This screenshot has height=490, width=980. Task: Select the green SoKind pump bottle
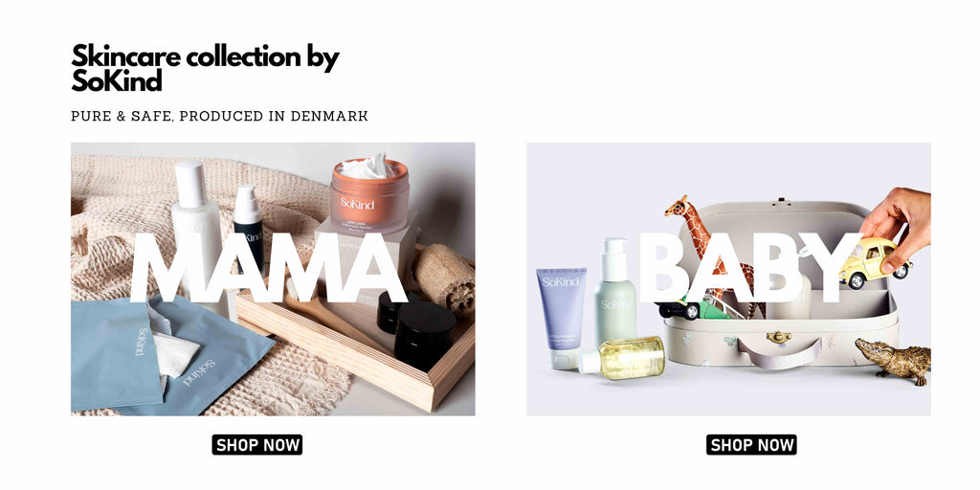tap(614, 293)
